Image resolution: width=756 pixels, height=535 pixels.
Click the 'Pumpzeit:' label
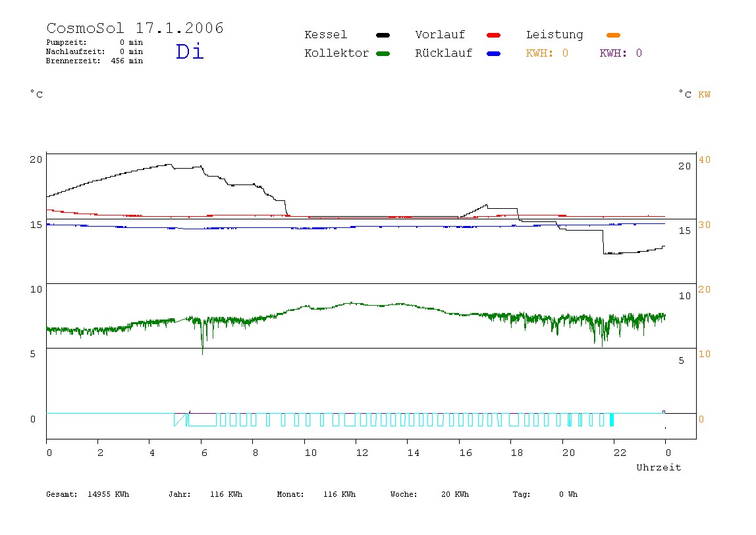click(x=67, y=42)
